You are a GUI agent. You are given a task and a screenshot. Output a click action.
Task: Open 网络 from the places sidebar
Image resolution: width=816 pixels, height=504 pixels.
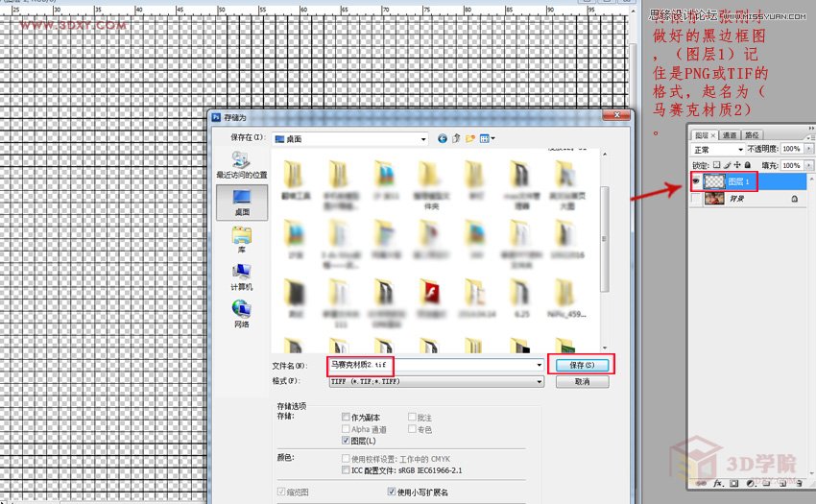pyautogui.click(x=242, y=314)
